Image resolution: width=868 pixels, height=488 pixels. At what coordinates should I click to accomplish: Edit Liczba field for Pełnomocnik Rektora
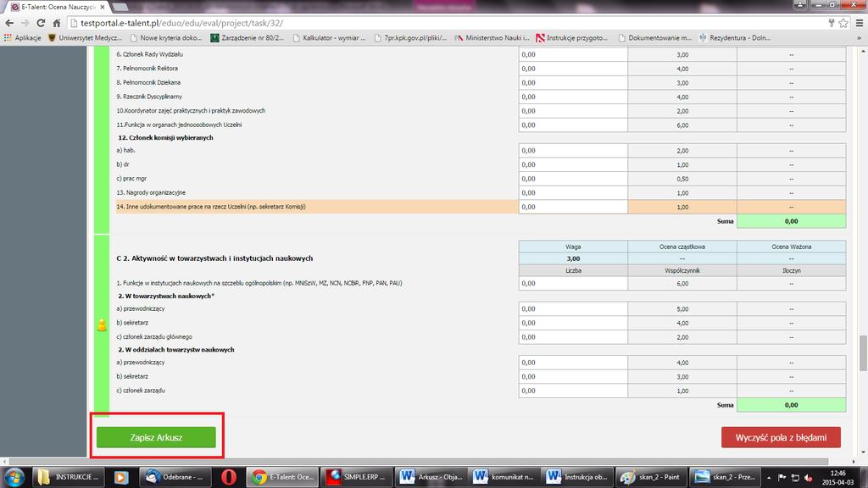click(x=573, y=69)
